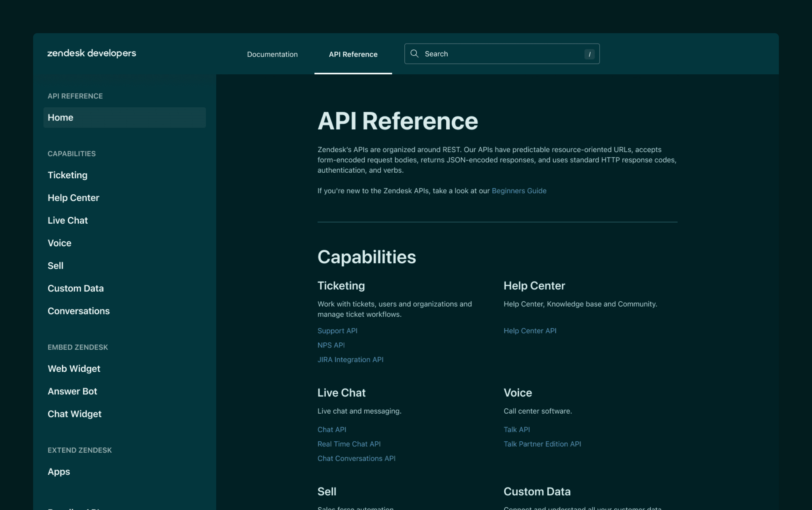Switch to the Documentation tab
The width and height of the screenshot is (812, 510).
click(x=272, y=54)
